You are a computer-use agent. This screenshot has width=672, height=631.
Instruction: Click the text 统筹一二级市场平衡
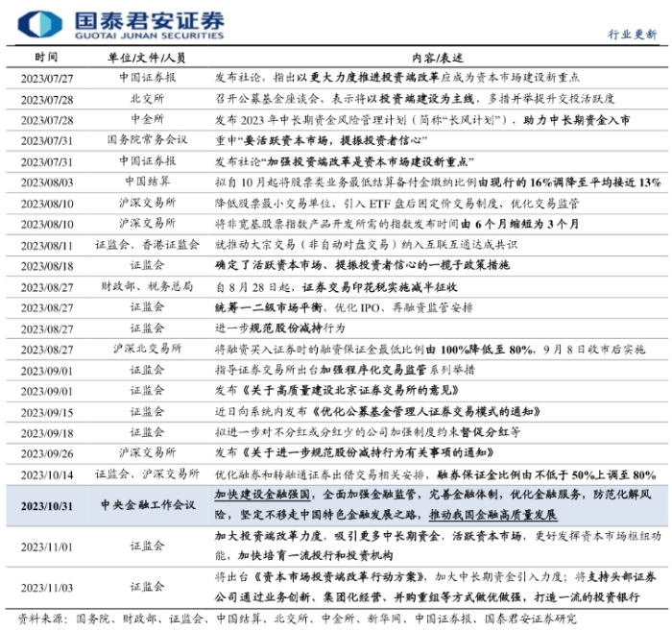coord(269,307)
